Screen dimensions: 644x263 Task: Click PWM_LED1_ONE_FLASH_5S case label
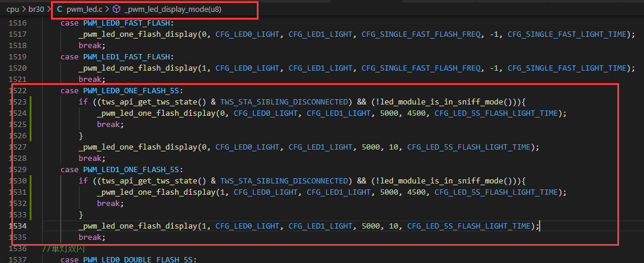pos(130,169)
